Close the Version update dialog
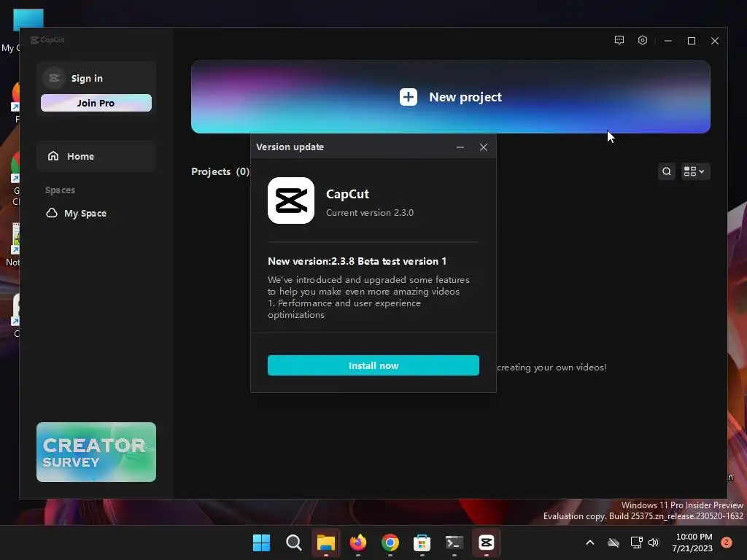This screenshot has width=747, height=560. point(484,147)
